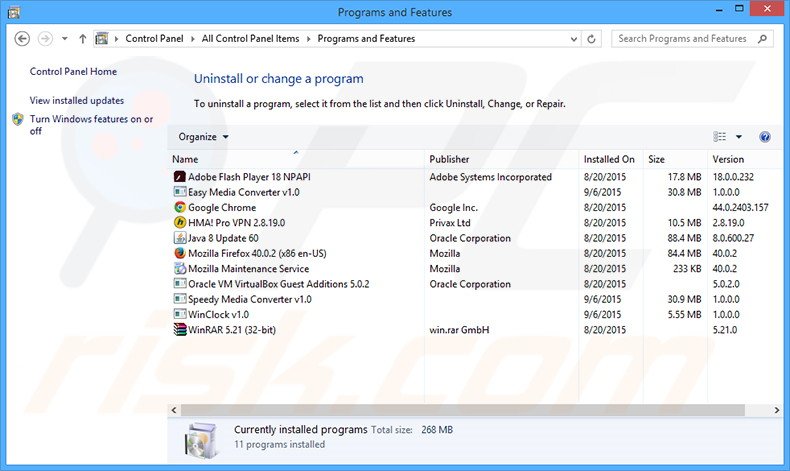Viewport: 790px width, 471px height.
Task: Select the Easy Media Converter v1.0 name
Action: [x=244, y=192]
